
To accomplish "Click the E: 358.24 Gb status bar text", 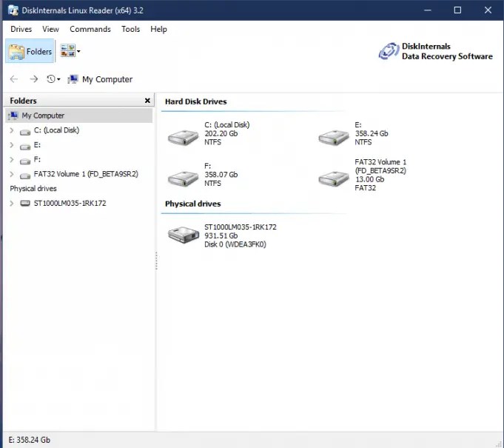I will 30,440.
